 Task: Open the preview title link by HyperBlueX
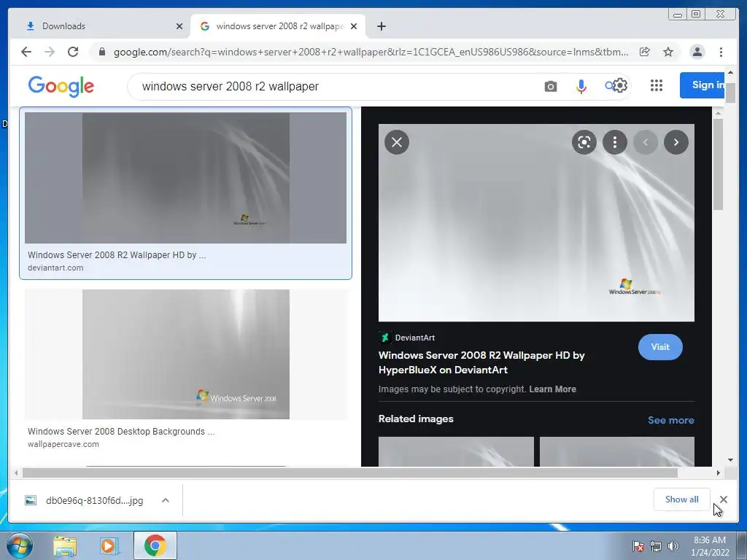[x=481, y=362]
